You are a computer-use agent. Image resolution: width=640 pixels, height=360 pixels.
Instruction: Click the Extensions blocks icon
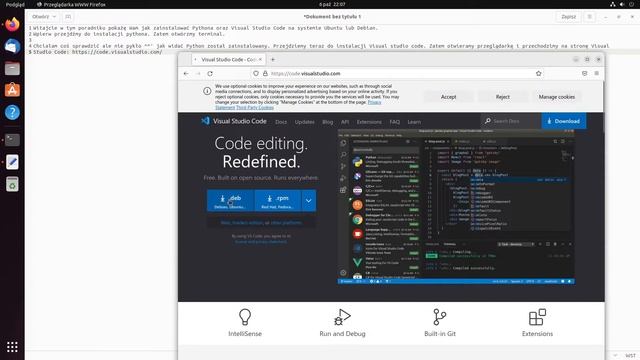tap(537, 317)
